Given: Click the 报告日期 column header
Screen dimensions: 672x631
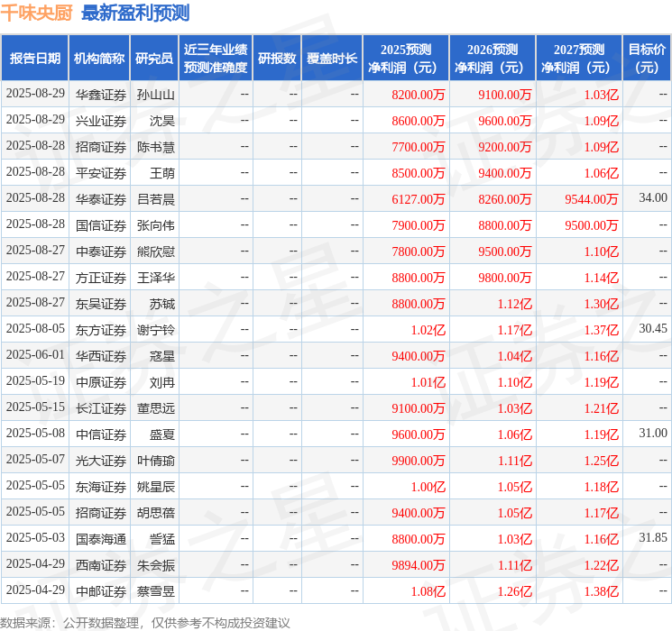Looking at the screenshot, I should [x=34, y=59].
